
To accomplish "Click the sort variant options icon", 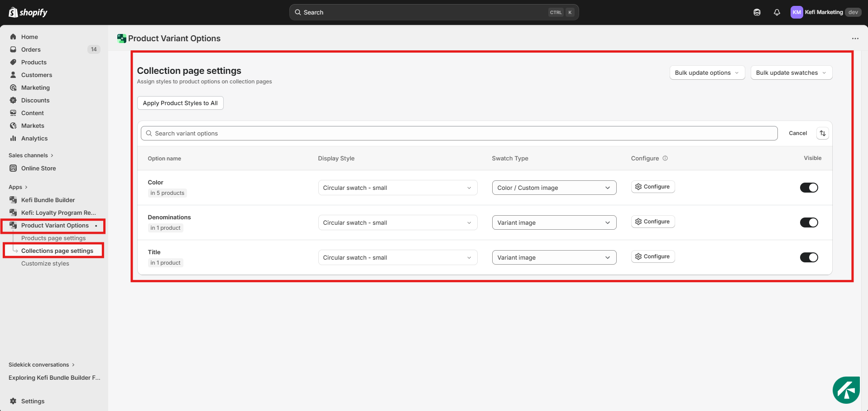I will coord(822,133).
